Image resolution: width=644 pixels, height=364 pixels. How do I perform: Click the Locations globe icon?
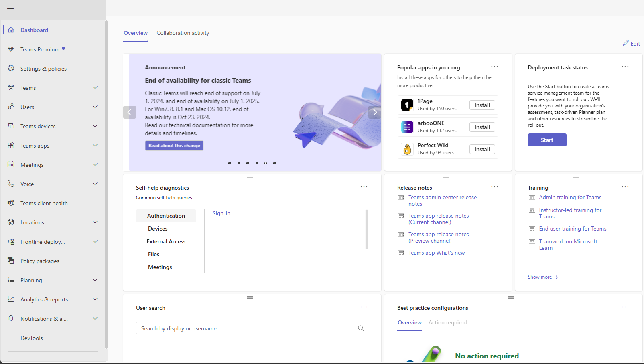pyautogui.click(x=11, y=222)
